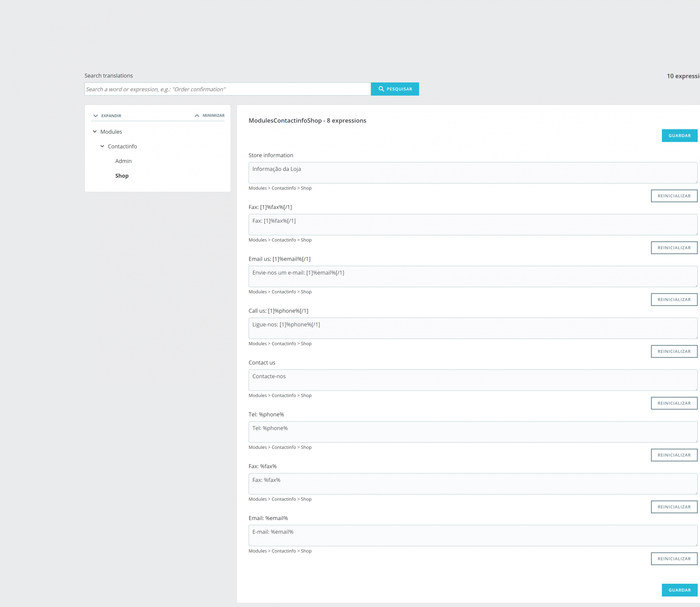Viewport: 700px width, 607px height.
Task: Collapse the Contactinfo tree node
Action: (x=102, y=146)
